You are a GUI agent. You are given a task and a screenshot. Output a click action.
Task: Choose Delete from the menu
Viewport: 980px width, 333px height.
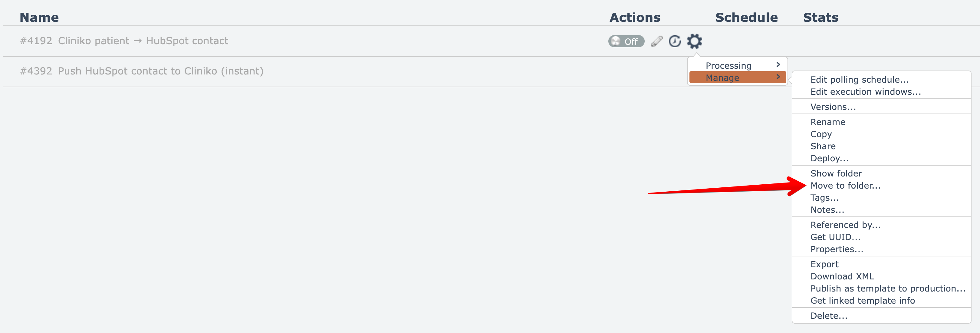coord(829,316)
